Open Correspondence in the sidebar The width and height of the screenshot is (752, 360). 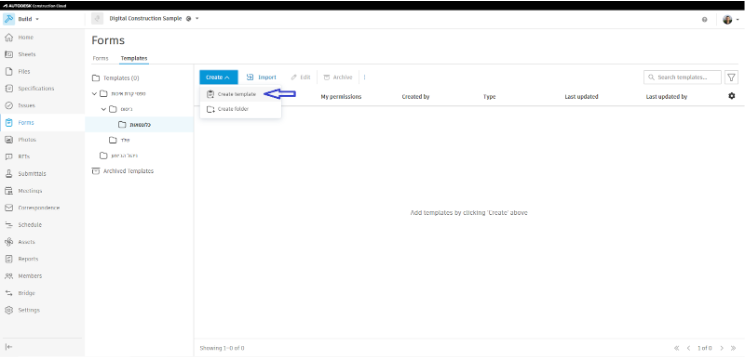(38, 208)
